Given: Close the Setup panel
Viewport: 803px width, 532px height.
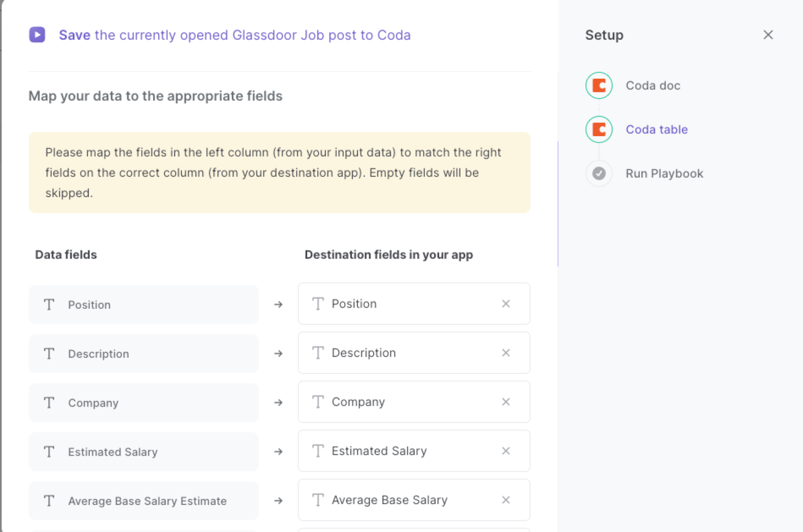Looking at the screenshot, I should [768, 35].
